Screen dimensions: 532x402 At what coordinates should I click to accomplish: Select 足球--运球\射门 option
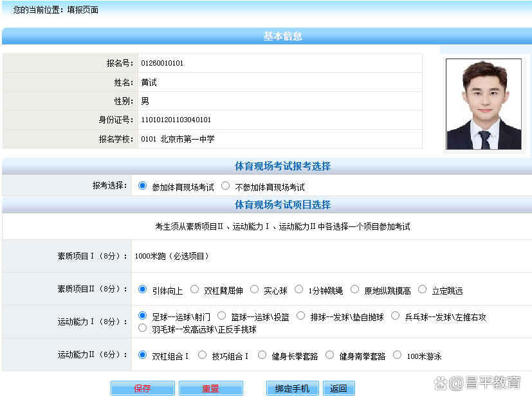click(x=143, y=316)
